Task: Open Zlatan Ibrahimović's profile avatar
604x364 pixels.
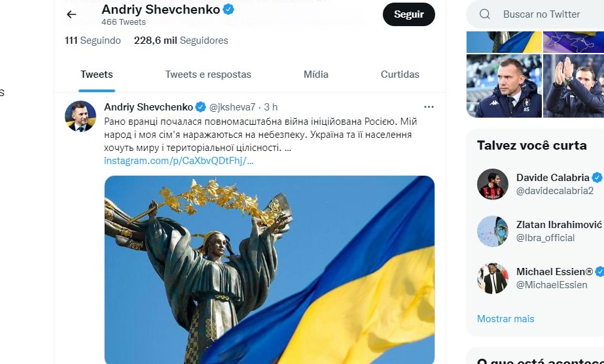Action: [x=493, y=231]
